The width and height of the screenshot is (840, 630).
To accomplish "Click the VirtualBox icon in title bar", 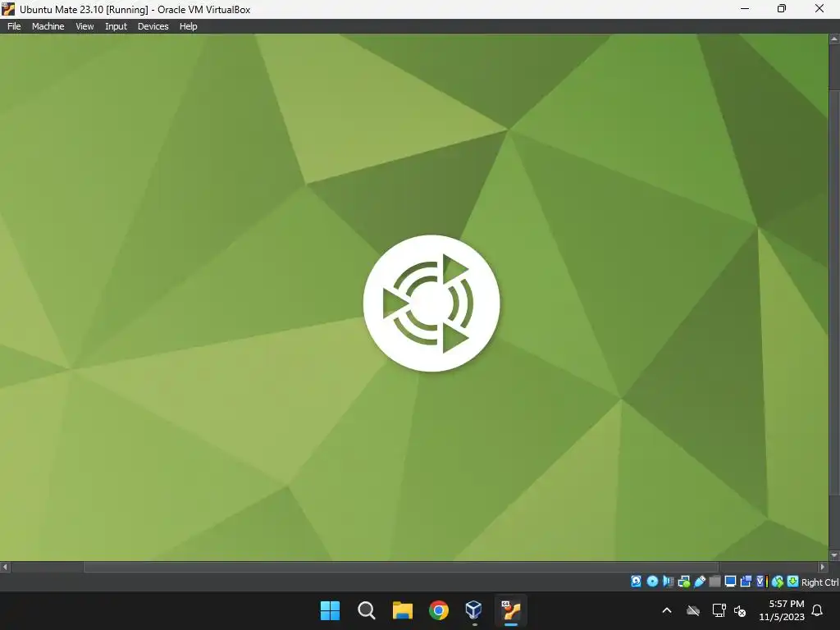I will 8,8.
